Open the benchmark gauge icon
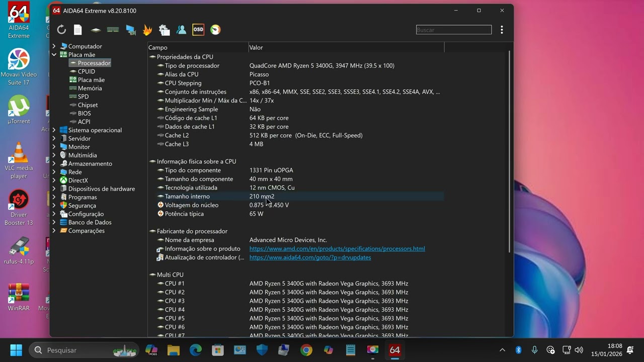644x362 pixels. click(215, 30)
